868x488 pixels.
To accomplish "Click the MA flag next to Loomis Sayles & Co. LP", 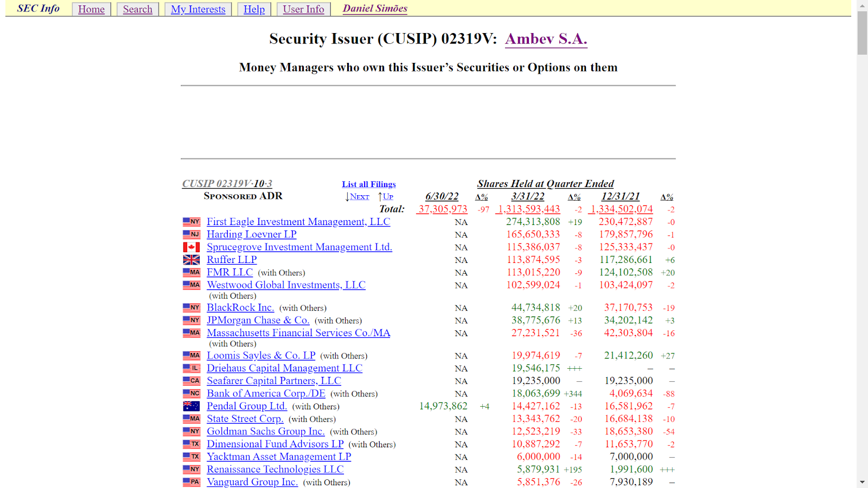I will coord(192,356).
